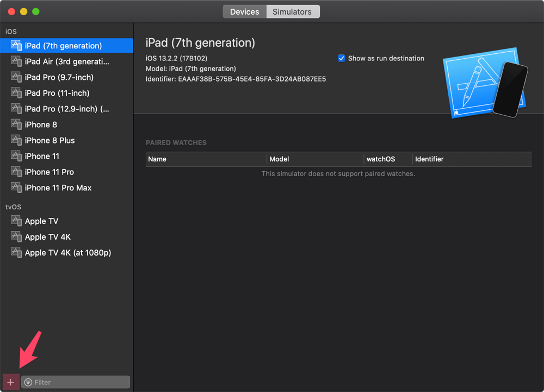This screenshot has width=544, height=392.
Task: Click the Apple TV 4K (at 1080p) icon
Action: (16, 252)
